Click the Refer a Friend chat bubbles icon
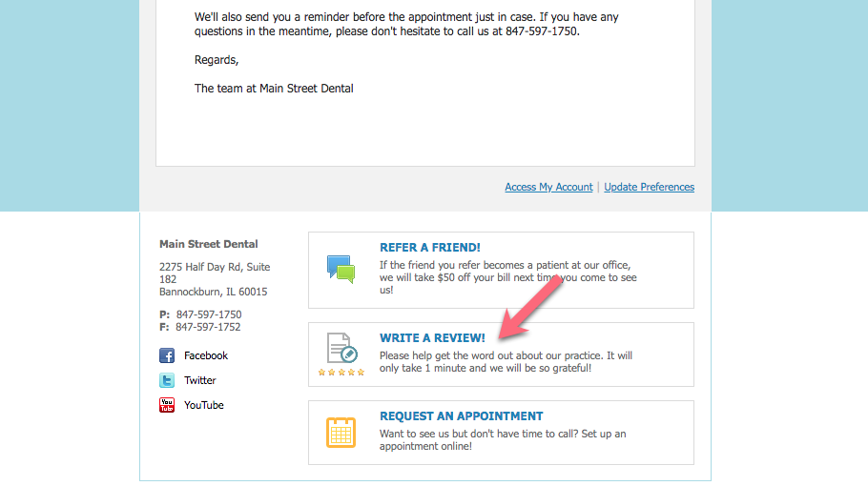Screen dimensions: 868x486 (341, 269)
